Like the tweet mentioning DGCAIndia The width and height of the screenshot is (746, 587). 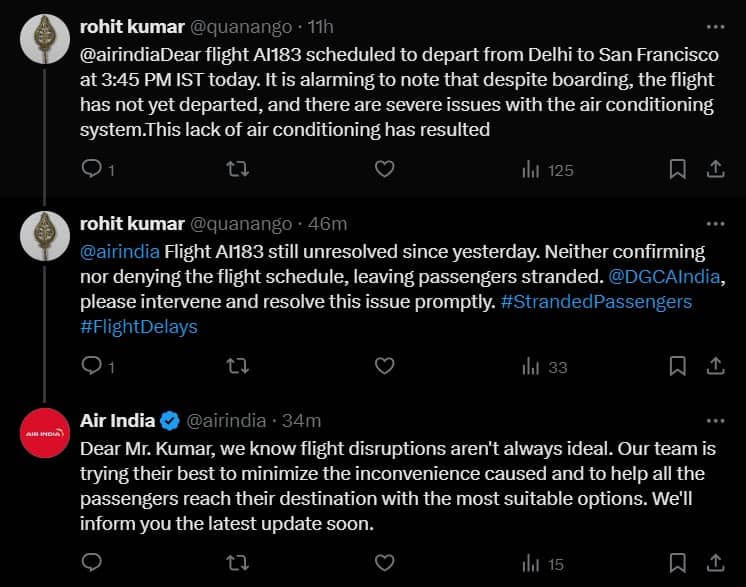point(384,367)
